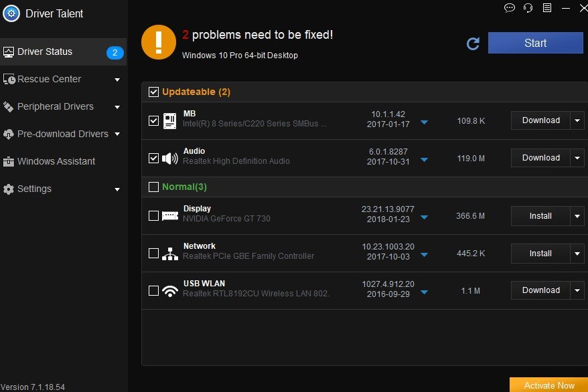Click the Windows 10 Pro 64-bit text
The width and height of the screenshot is (588, 392).
(240, 56)
